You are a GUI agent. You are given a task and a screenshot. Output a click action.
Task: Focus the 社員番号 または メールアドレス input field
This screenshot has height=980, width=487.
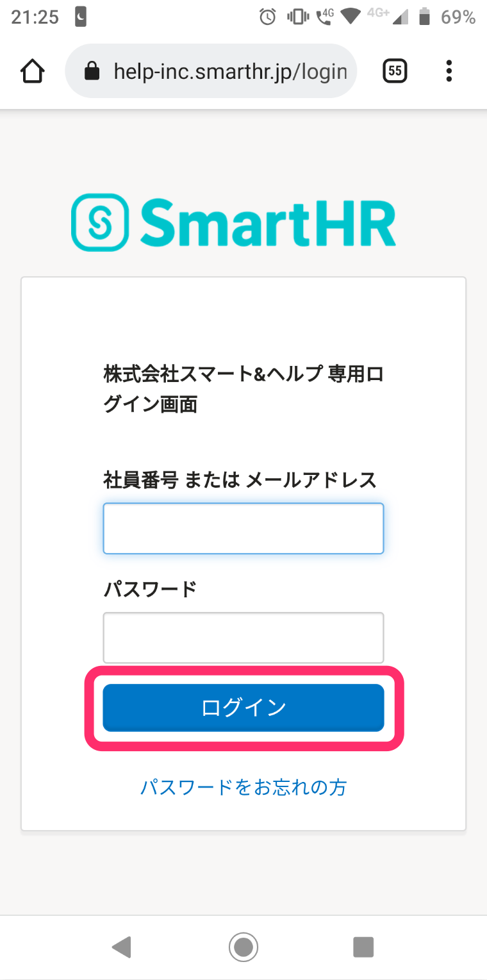[x=244, y=528]
